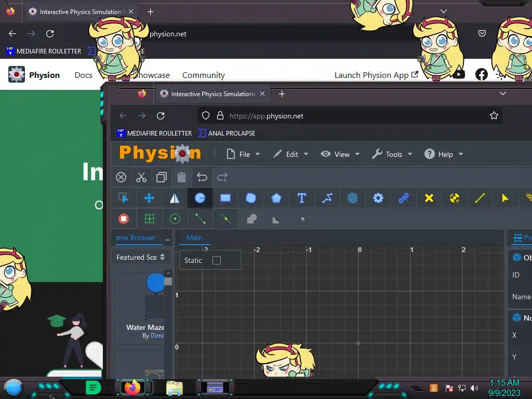Reload the app.physion.net page
This screenshot has height=399, width=532.
point(161,116)
